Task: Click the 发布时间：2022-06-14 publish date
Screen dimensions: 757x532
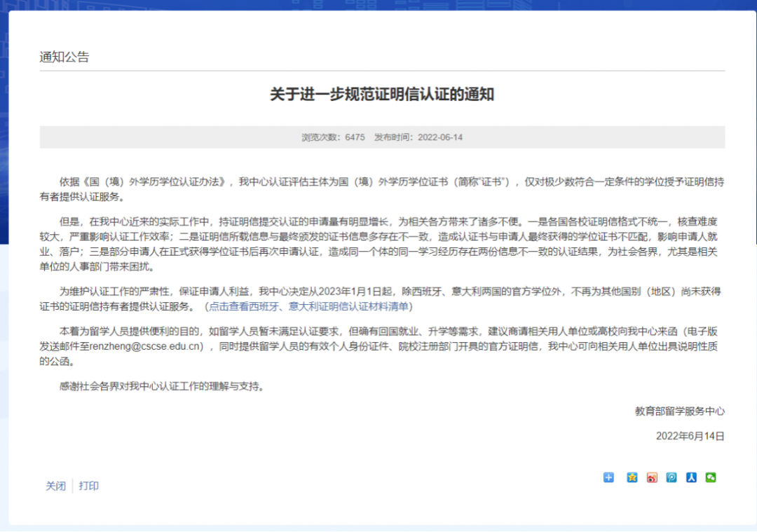Action: (418, 137)
